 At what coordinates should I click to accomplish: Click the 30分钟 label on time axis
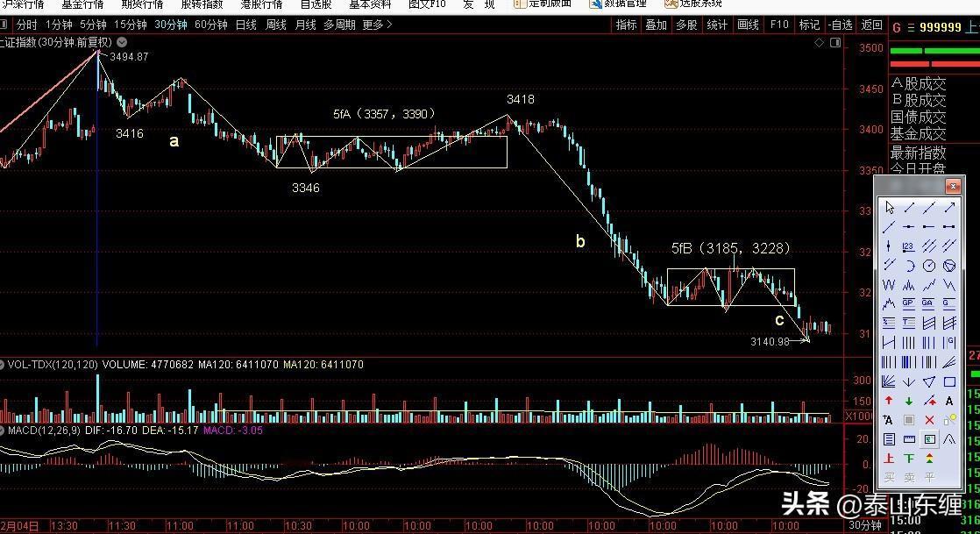point(865,525)
